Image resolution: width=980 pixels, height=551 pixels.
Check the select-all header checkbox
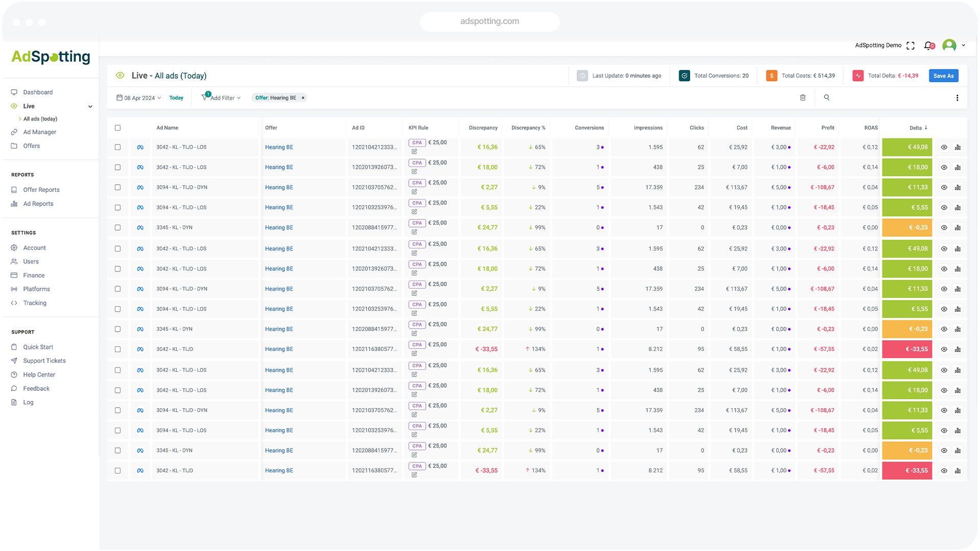pyautogui.click(x=117, y=128)
